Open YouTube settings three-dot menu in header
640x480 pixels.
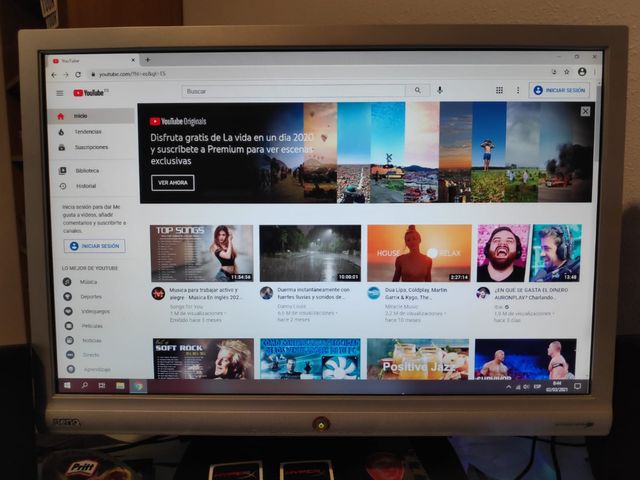tap(516, 90)
